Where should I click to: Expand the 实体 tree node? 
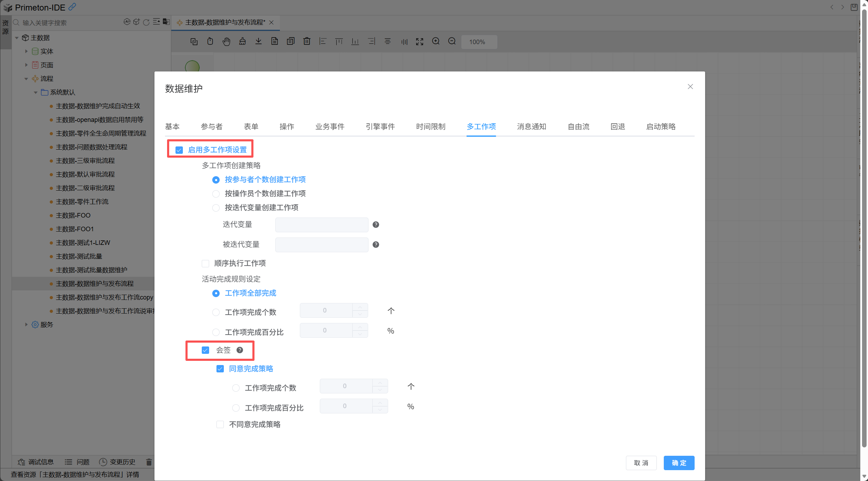tap(26, 51)
